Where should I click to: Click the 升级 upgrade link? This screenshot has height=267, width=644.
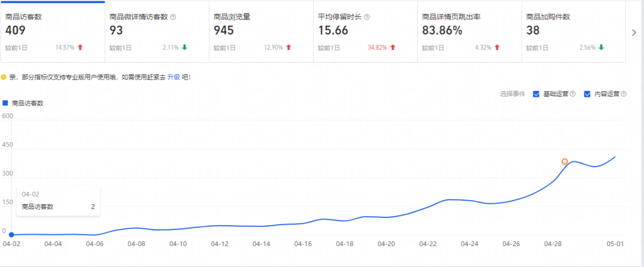point(174,77)
